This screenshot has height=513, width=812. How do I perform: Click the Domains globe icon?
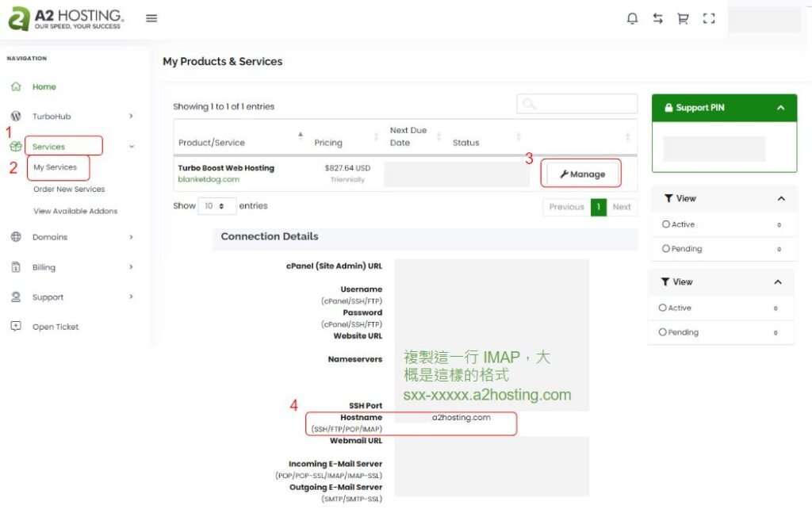(x=16, y=236)
